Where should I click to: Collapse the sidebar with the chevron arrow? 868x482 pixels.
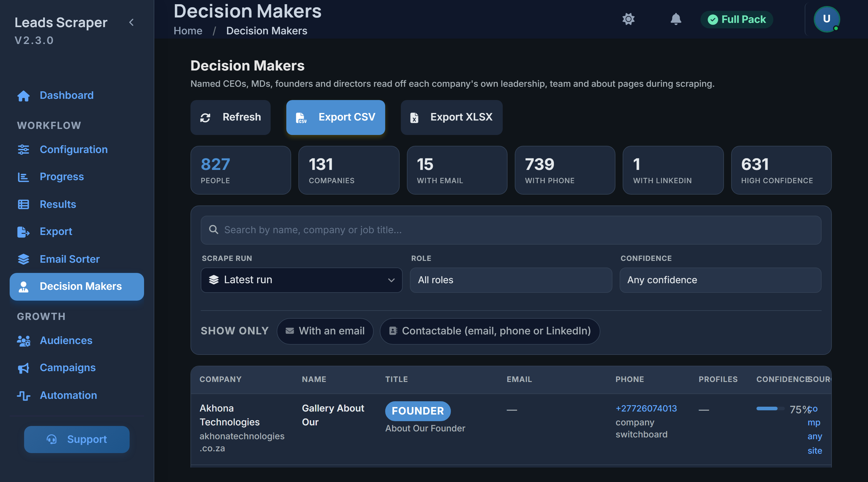click(x=131, y=22)
